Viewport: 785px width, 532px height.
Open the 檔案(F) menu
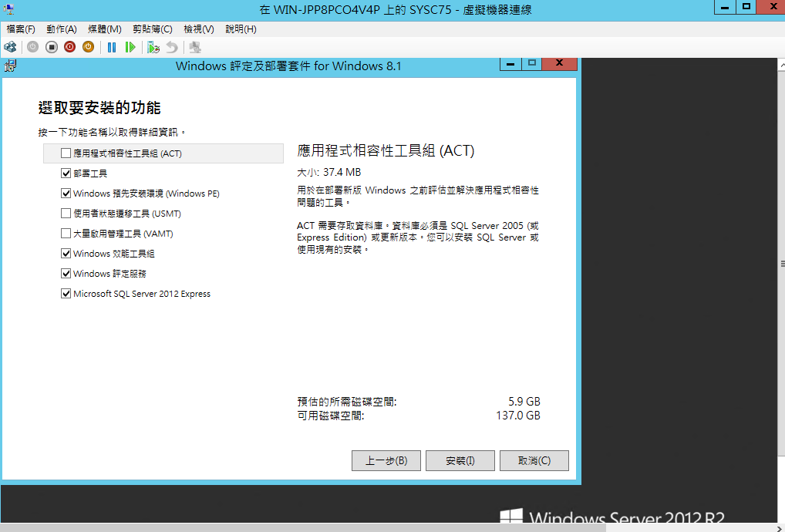(x=21, y=29)
